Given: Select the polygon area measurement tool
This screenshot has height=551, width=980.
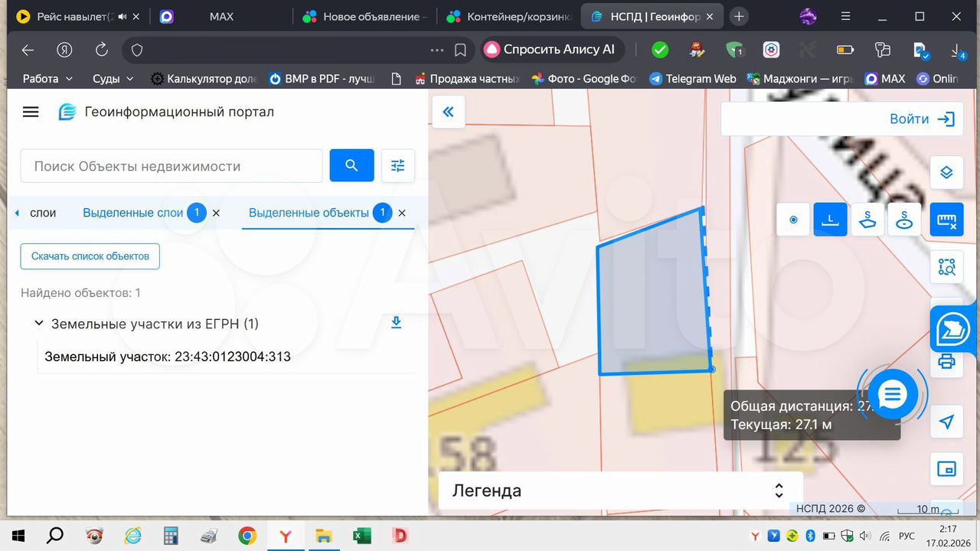Looking at the screenshot, I should [867, 220].
